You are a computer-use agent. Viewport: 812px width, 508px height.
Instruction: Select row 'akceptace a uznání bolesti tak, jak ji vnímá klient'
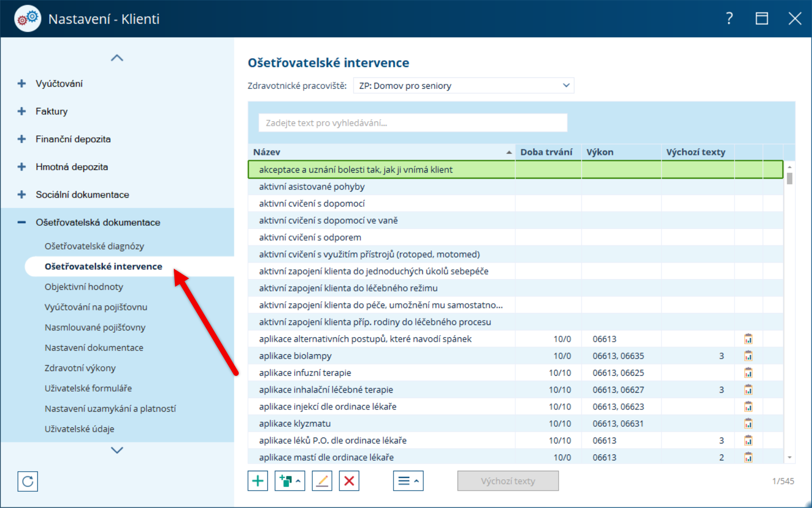tap(515, 170)
